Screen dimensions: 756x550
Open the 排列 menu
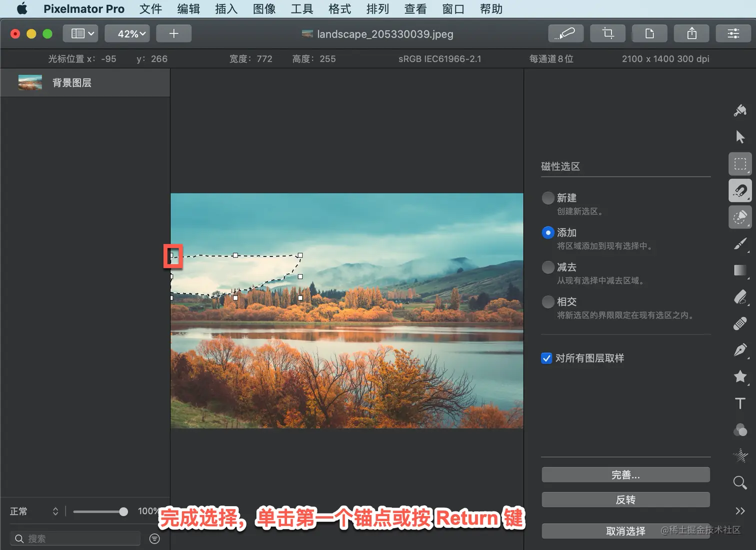tap(377, 9)
